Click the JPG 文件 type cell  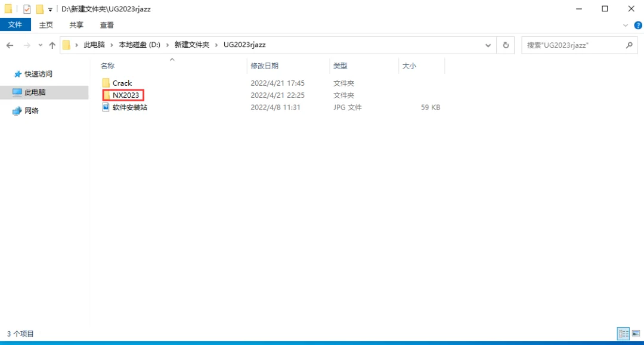tap(348, 107)
